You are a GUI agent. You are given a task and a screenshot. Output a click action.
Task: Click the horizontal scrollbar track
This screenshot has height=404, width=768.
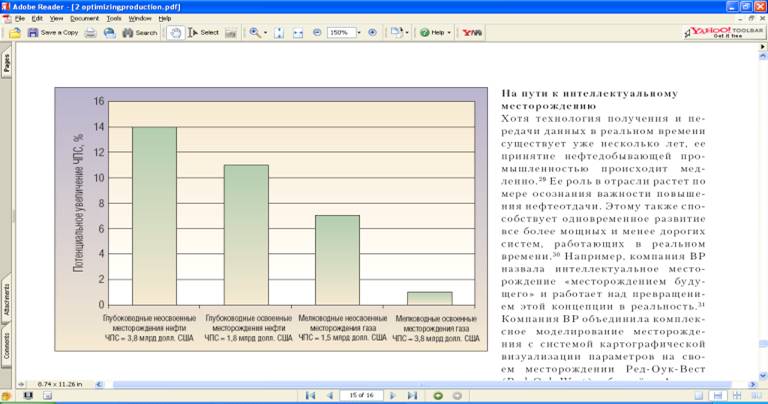pos(400,383)
